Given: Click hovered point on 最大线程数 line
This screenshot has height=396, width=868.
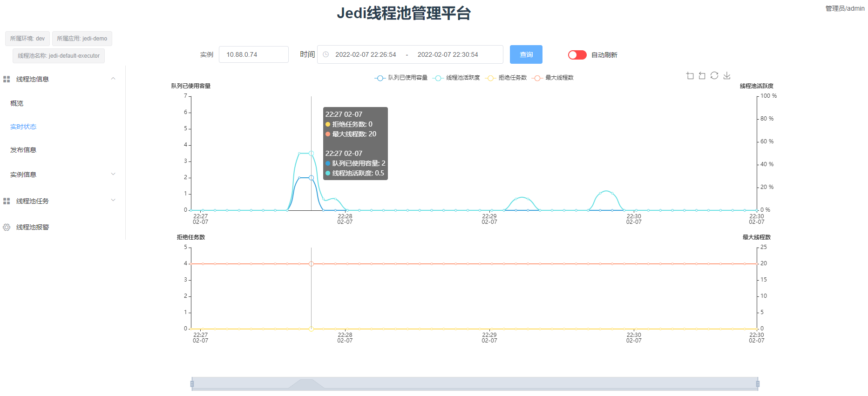Looking at the screenshot, I should pyautogui.click(x=311, y=264).
